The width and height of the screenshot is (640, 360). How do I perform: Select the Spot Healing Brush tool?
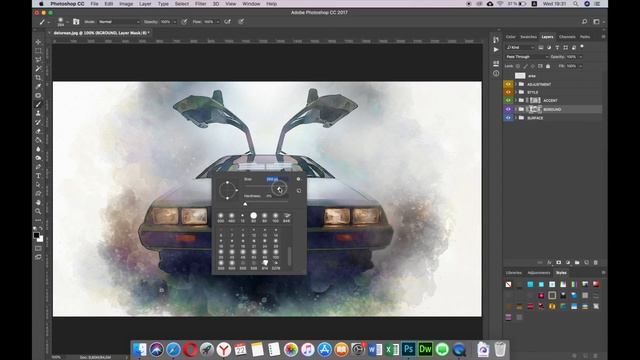[x=38, y=96]
